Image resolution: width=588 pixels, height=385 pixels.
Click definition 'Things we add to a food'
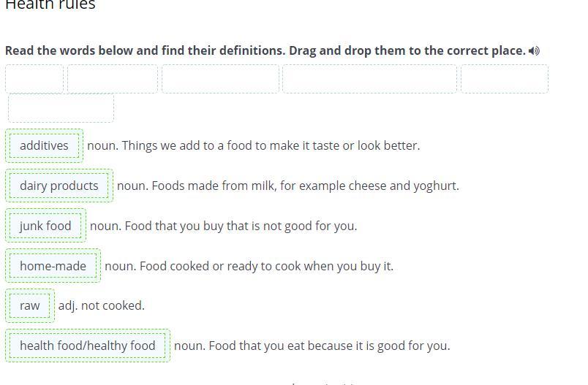pyautogui.click(x=254, y=145)
